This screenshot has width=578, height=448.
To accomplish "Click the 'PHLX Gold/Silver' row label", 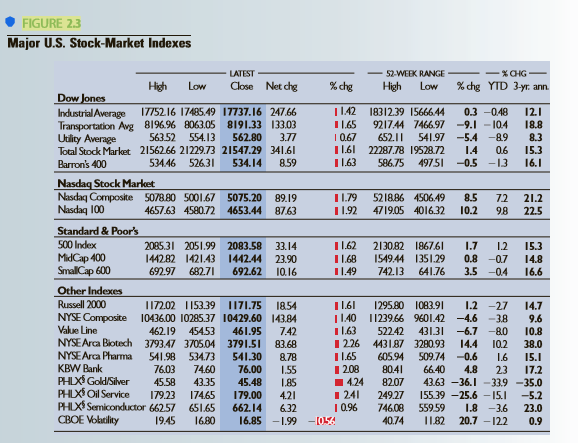I will tap(94, 381).
